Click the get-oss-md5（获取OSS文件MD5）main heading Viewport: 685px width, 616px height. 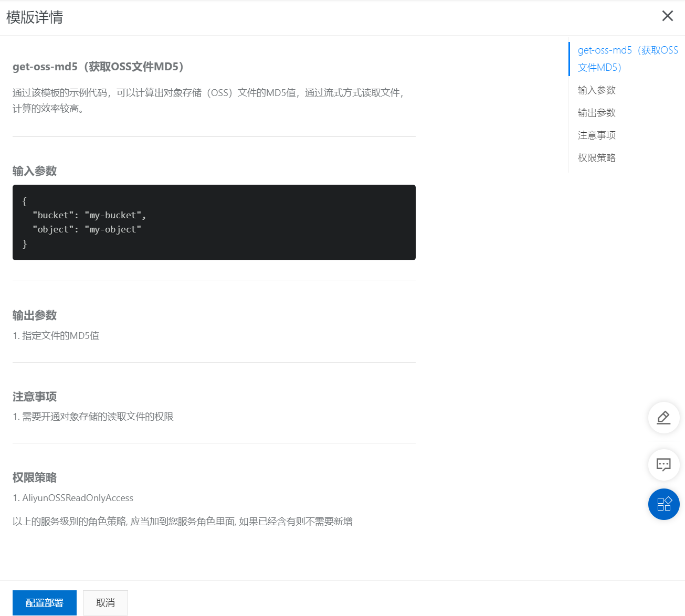coord(100,67)
